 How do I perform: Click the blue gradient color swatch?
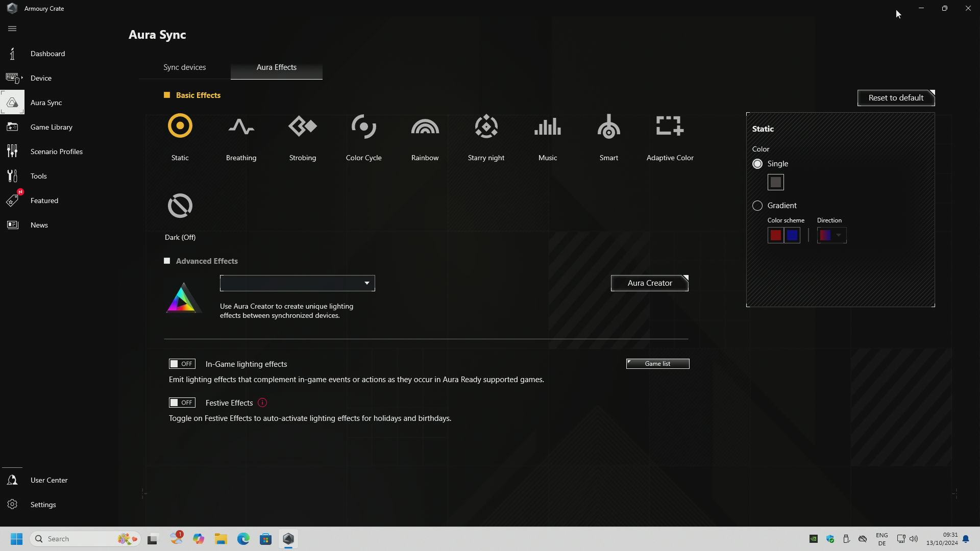(792, 235)
